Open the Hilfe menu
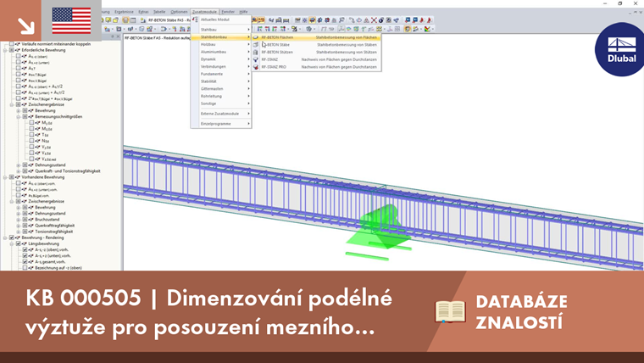Screen dimensions: 644x363 point(243,12)
